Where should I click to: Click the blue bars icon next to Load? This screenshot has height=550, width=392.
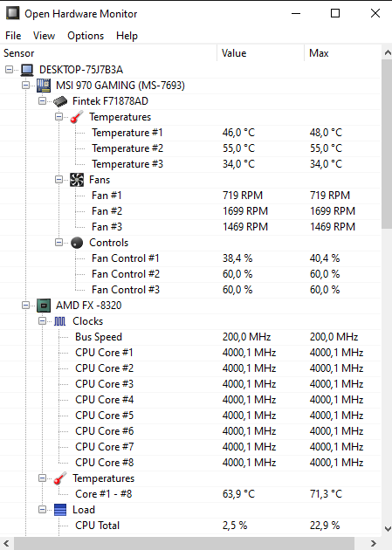60,510
